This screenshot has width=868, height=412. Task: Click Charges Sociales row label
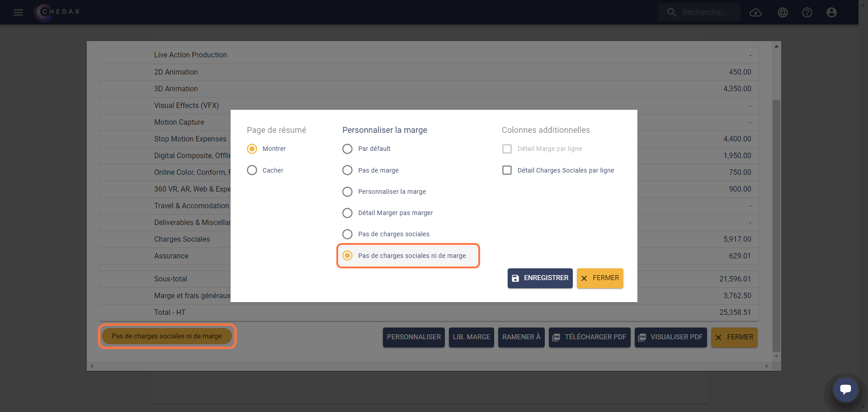(182, 239)
